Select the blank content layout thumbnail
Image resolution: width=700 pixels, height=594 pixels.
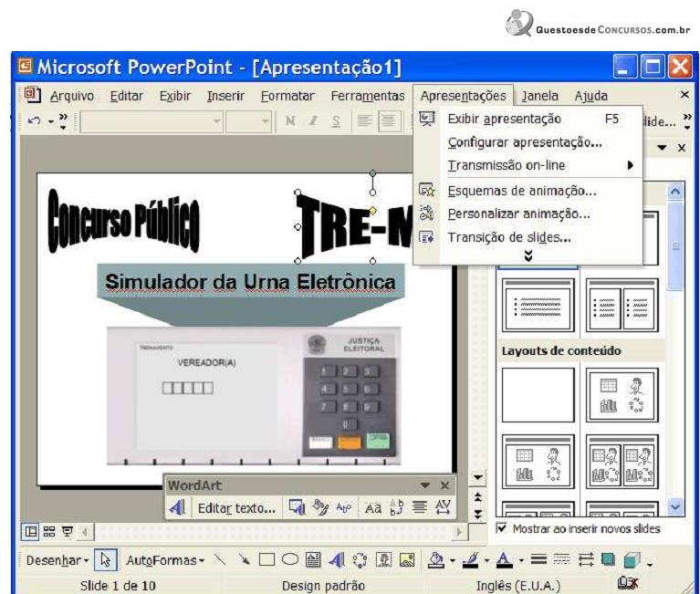[x=538, y=395]
